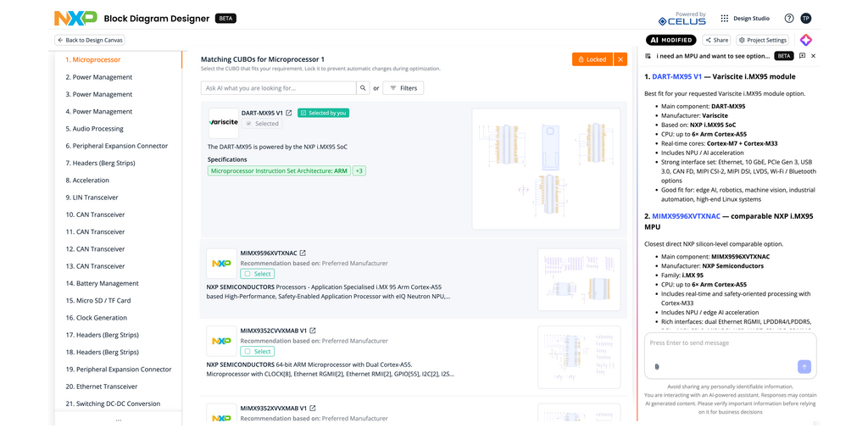Screen dimensions: 868x434
Task: Click the chat feedback icon in AI panel
Action: point(802,56)
